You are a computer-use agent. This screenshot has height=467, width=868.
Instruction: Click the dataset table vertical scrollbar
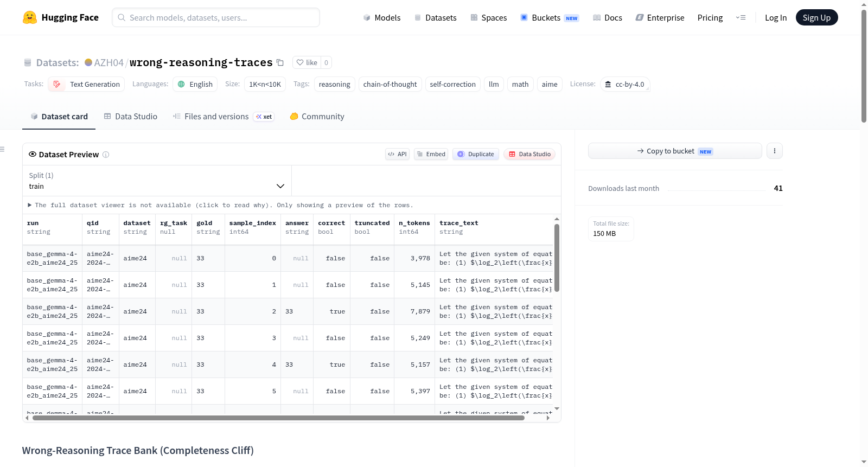click(557, 258)
